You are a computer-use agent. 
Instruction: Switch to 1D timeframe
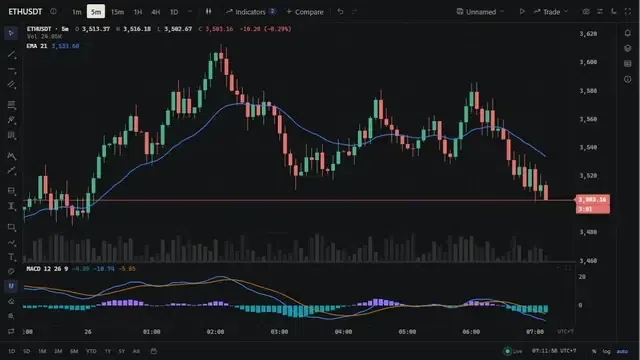(x=174, y=12)
